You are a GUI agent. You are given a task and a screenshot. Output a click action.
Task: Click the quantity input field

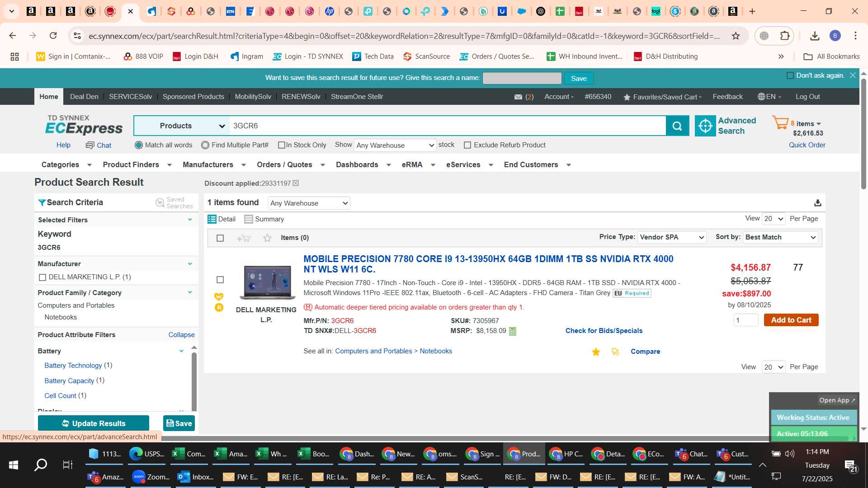click(x=746, y=320)
